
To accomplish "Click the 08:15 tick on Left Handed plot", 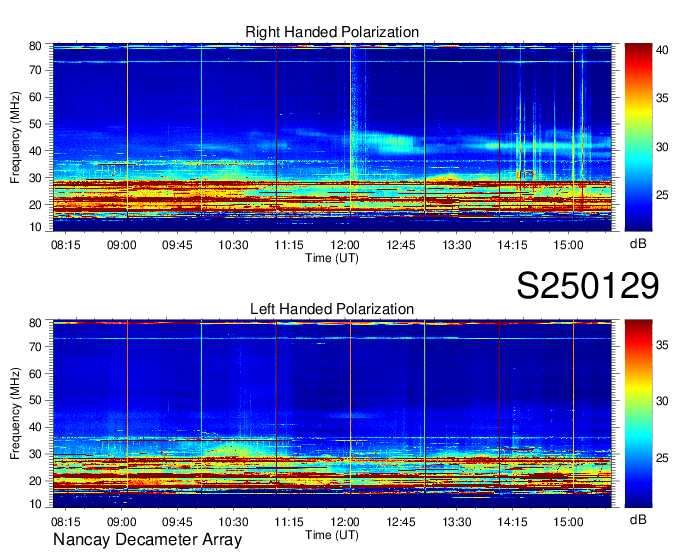I will (65, 522).
